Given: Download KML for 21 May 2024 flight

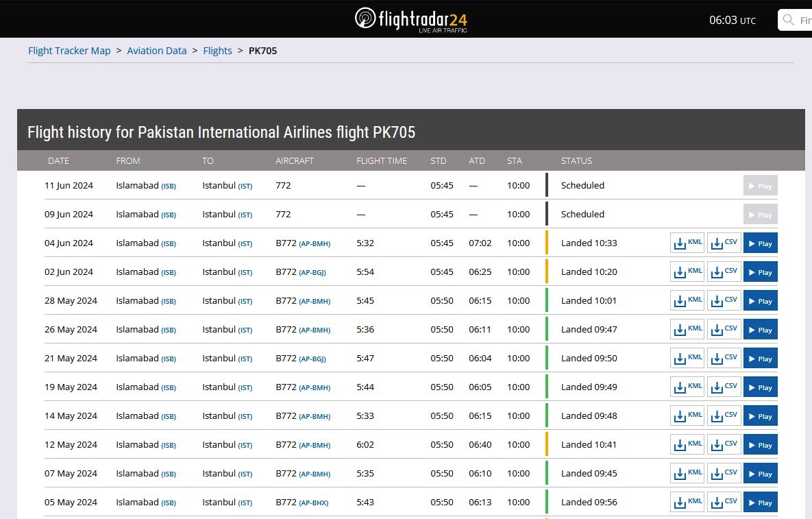Looking at the screenshot, I should pos(687,359).
